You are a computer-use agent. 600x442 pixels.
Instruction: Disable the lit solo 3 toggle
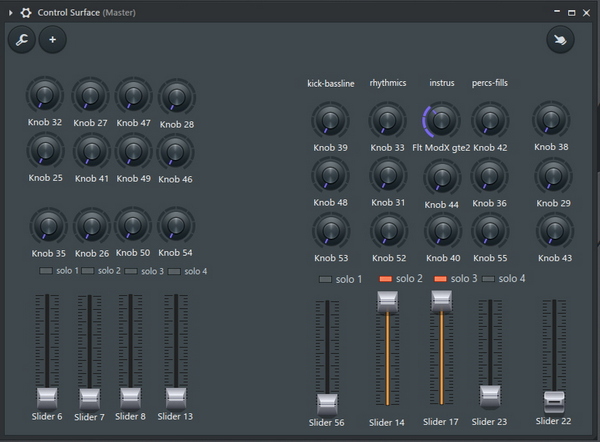coord(440,279)
